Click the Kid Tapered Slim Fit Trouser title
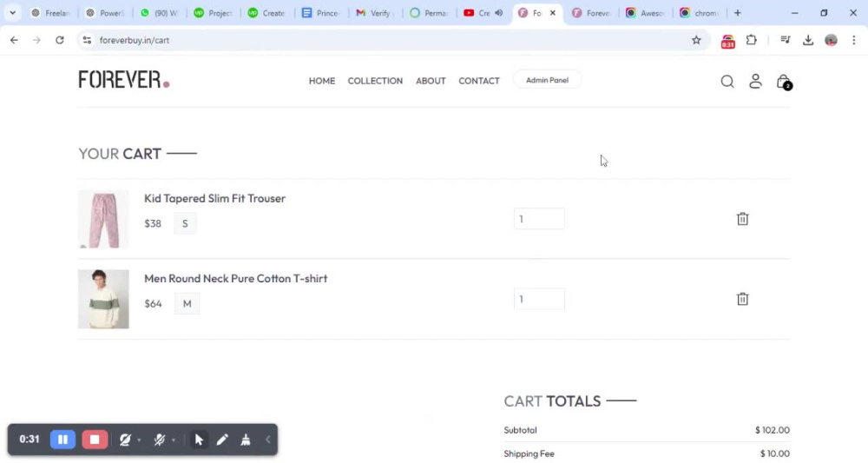Screen dimensions: 868x463 pyautogui.click(x=214, y=198)
